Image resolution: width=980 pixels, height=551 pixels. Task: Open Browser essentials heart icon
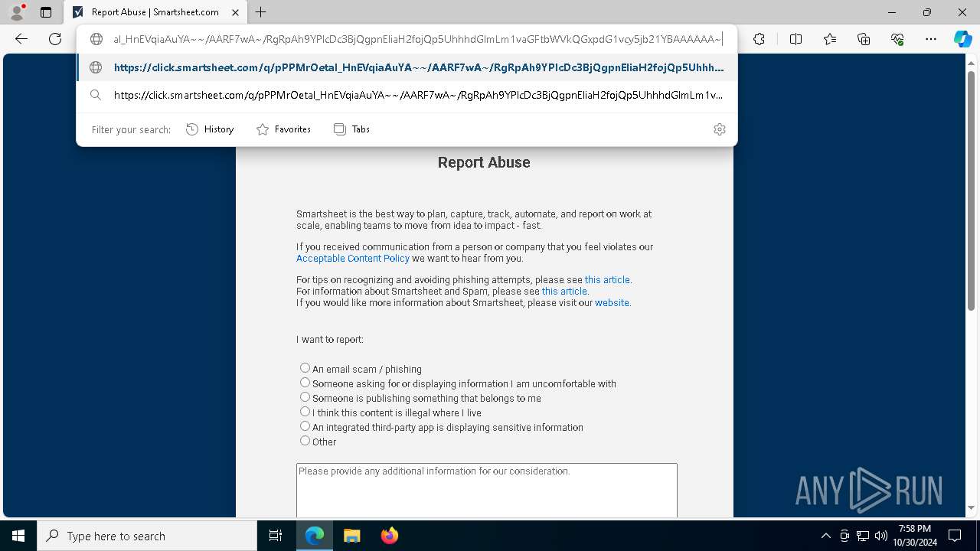[x=897, y=39]
